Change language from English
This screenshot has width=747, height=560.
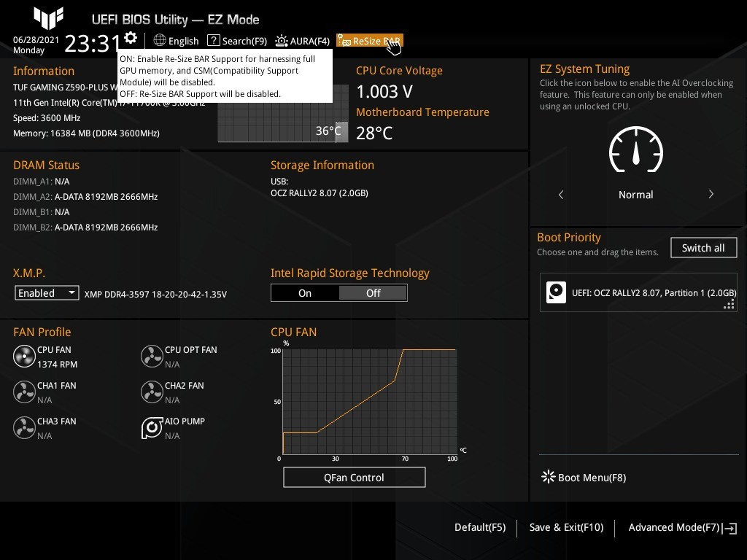(183, 41)
